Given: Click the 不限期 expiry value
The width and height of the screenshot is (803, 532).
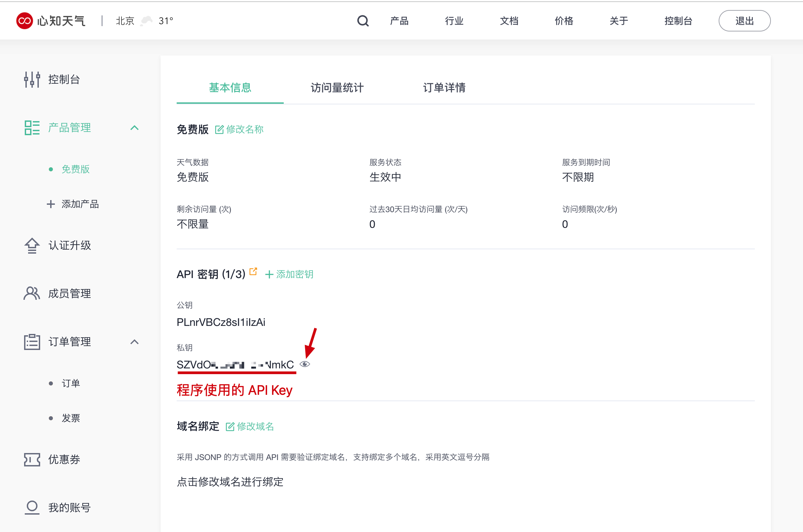Looking at the screenshot, I should pos(578,177).
